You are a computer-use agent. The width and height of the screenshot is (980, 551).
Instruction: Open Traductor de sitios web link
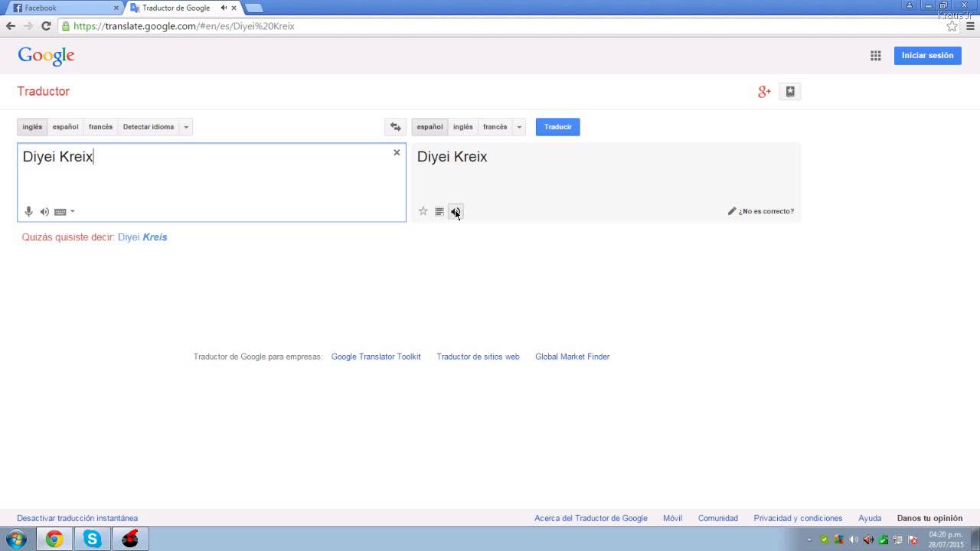tap(478, 357)
